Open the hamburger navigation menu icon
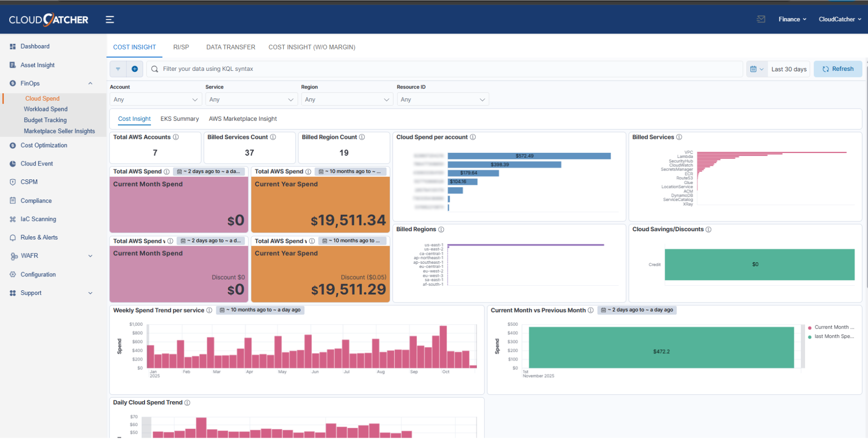This screenshot has width=868, height=439. point(110,19)
